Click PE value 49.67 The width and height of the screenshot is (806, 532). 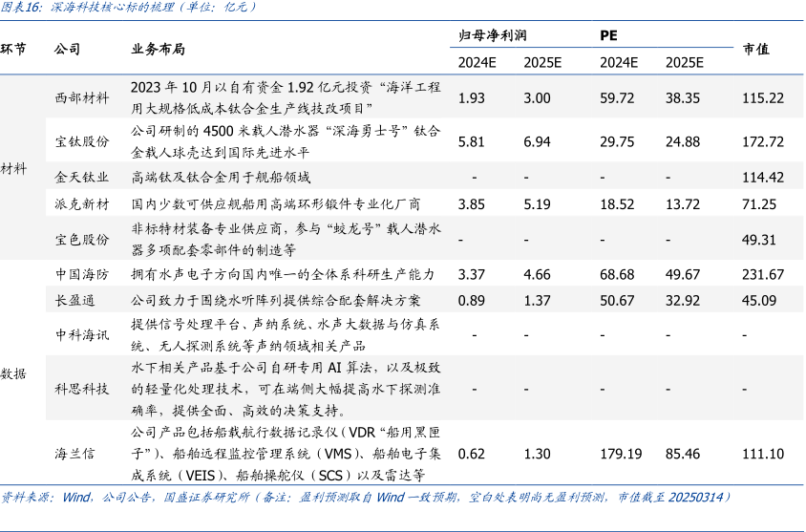tap(683, 274)
